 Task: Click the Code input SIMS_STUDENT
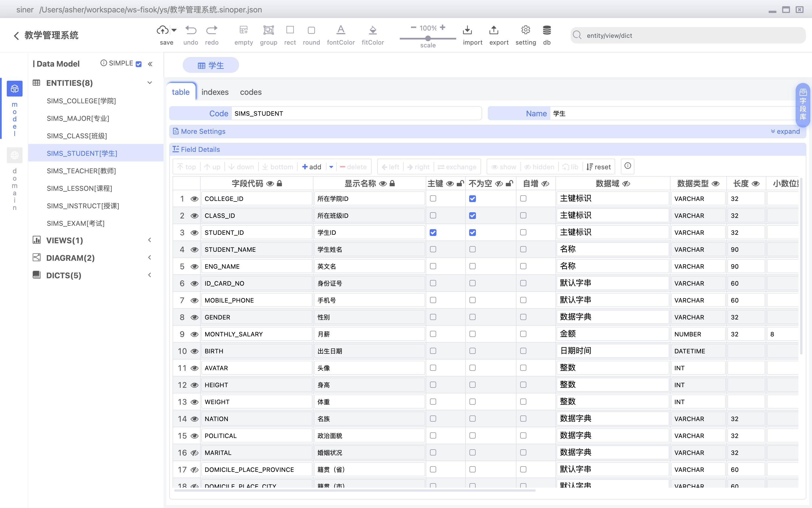[356, 113]
